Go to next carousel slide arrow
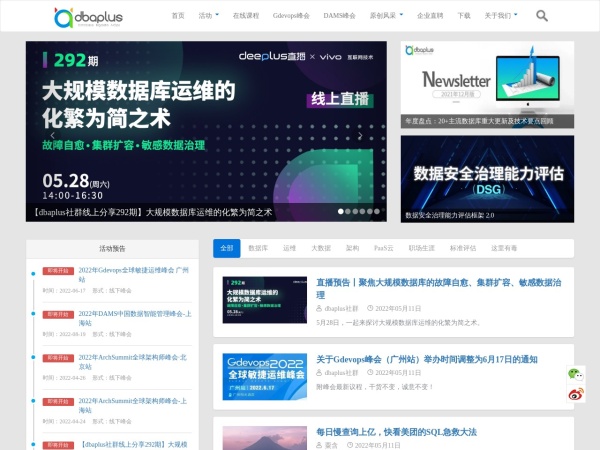 click(x=360, y=135)
